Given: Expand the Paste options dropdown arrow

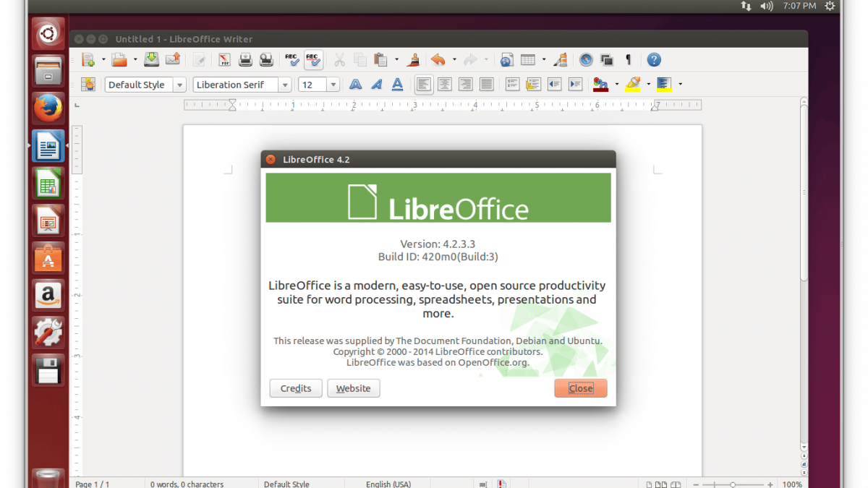Looking at the screenshot, I should [x=396, y=60].
